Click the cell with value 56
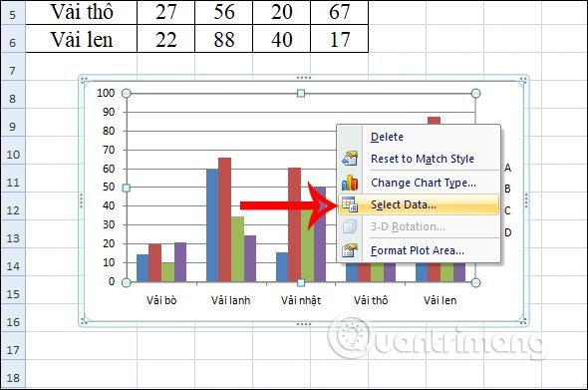588x390 pixels. point(224,12)
